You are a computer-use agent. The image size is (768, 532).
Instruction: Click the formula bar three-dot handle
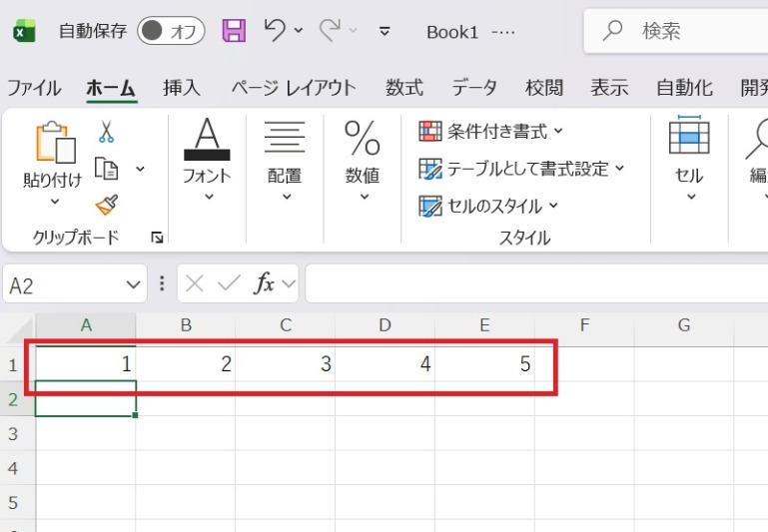(162, 283)
